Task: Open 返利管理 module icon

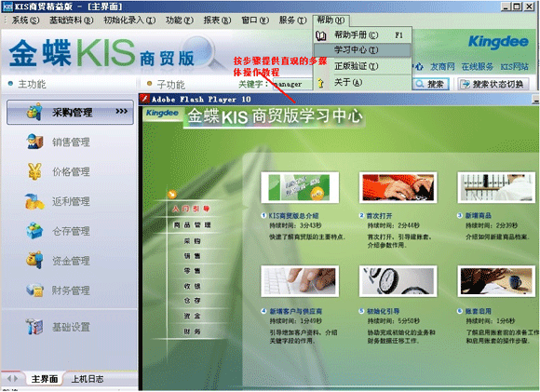Action: tap(34, 201)
